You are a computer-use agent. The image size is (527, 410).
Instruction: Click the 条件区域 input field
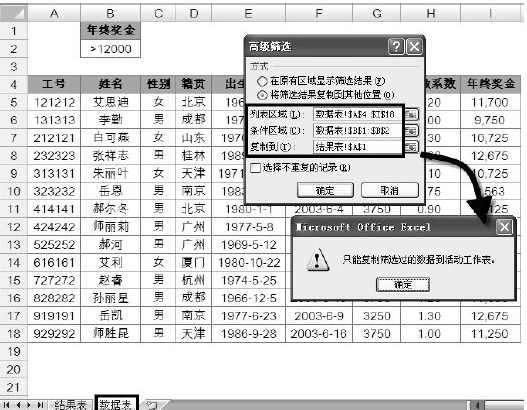[x=358, y=130]
